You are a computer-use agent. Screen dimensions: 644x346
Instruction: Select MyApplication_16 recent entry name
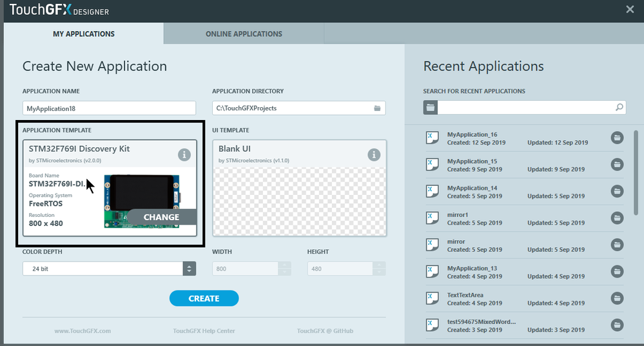pos(472,134)
